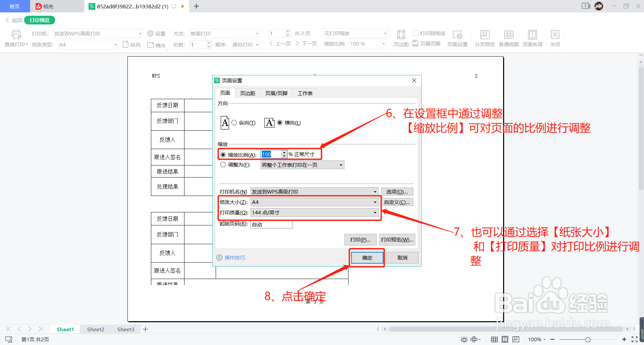Switch to the 工作表 tab
The width and height of the screenshot is (644, 345).
point(305,93)
